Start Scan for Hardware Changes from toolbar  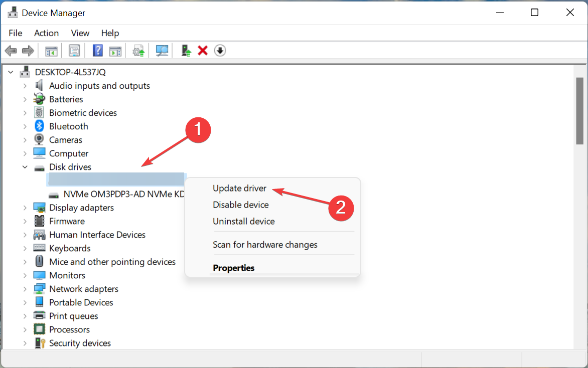162,50
